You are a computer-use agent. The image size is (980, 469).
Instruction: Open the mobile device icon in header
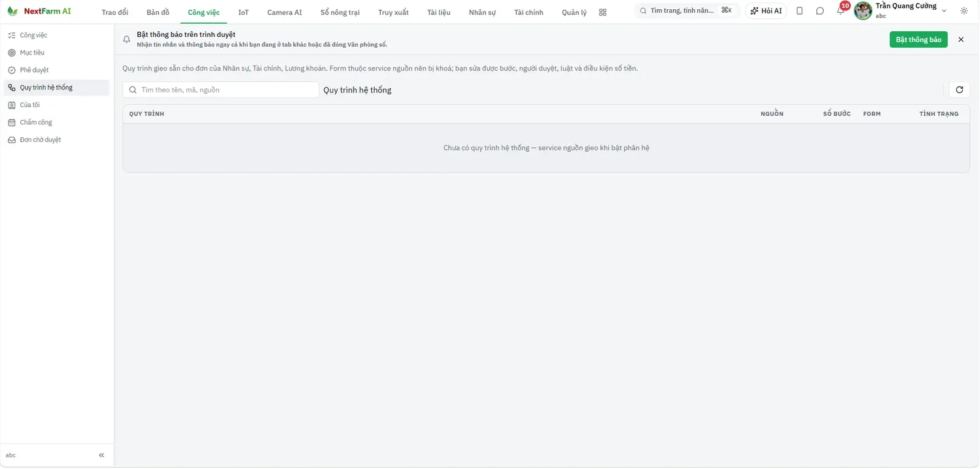(x=799, y=11)
